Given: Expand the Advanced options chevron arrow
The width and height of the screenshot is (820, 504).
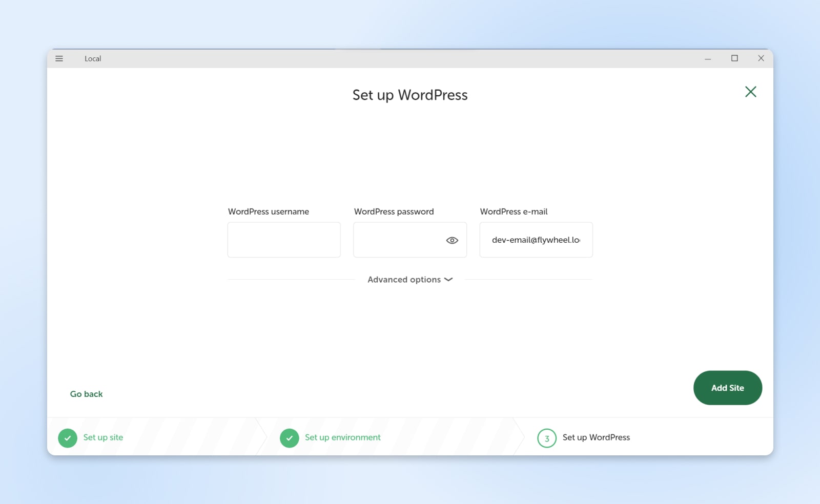Looking at the screenshot, I should pyautogui.click(x=448, y=280).
